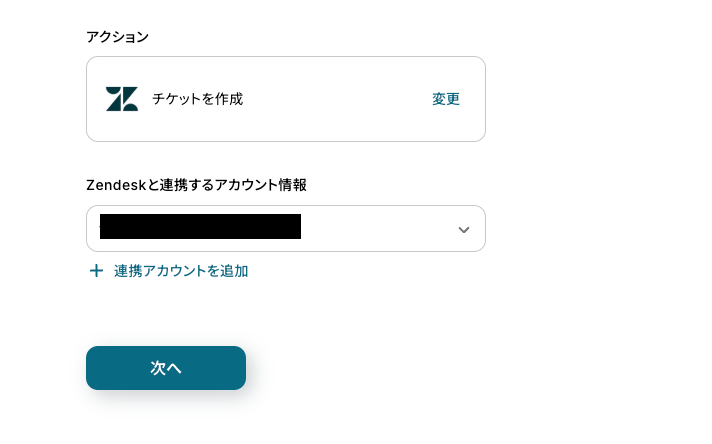The image size is (712, 444).
Task: Click the Zendesk logo icon
Action: (122, 99)
